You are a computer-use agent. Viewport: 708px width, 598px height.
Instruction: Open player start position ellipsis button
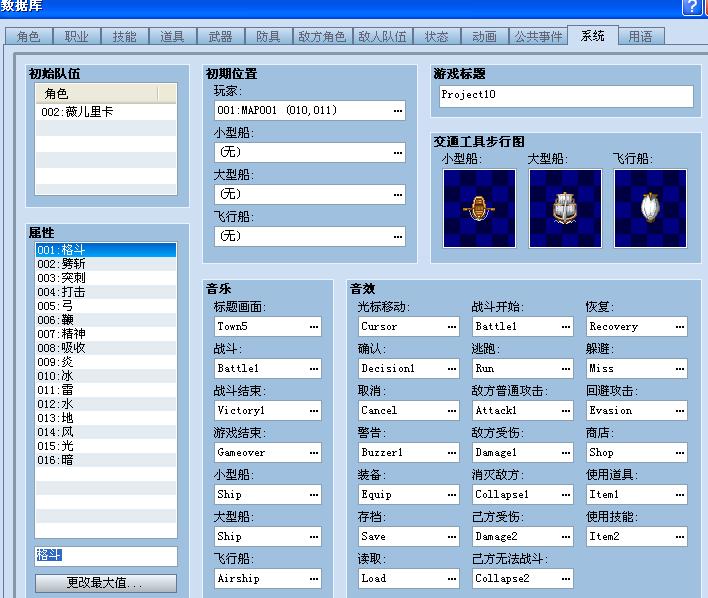point(397,111)
